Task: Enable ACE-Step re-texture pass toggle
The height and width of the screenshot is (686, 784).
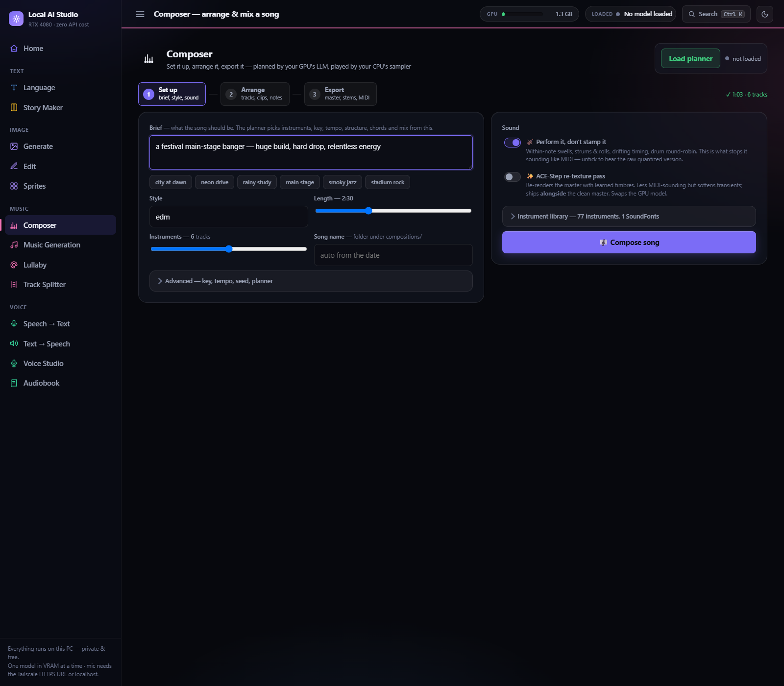Action: [513, 177]
